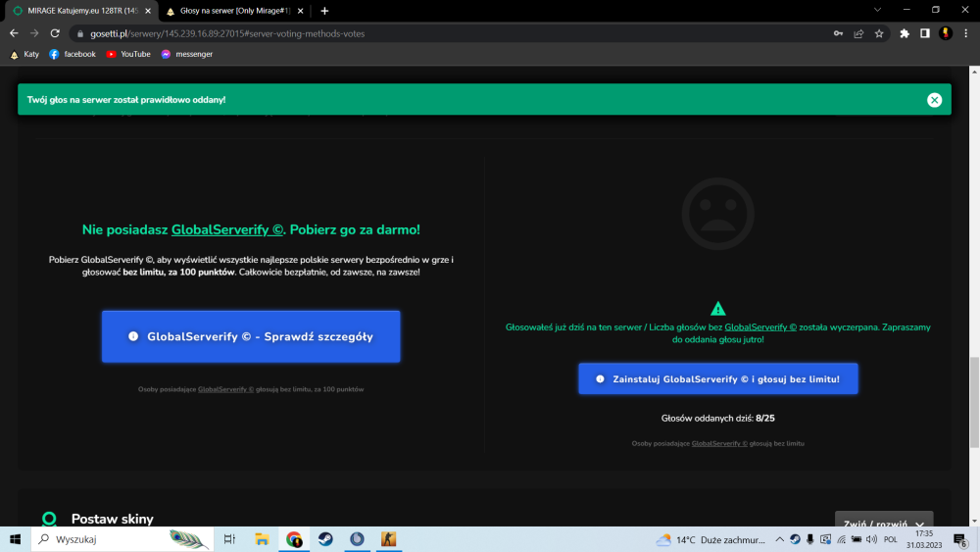The image size is (980, 552).
Task: Open Chrome extensions puzzle icon
Action: click(x=905, y=33)
